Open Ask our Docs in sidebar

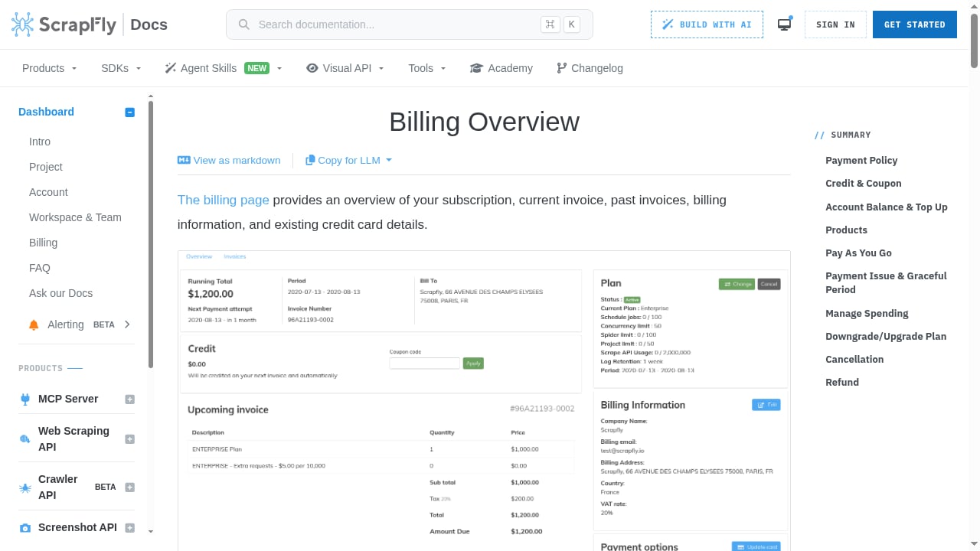coord(60,293)
